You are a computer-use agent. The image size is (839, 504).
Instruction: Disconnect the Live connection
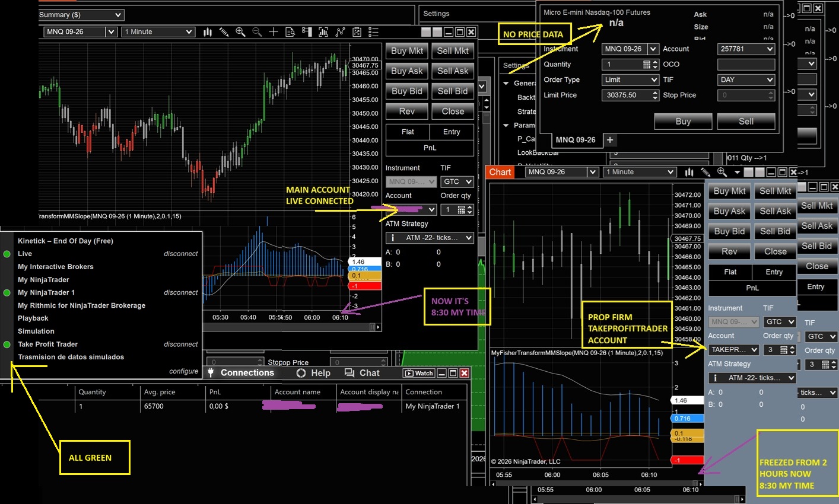pyautogui.click(x=181, y=254)
